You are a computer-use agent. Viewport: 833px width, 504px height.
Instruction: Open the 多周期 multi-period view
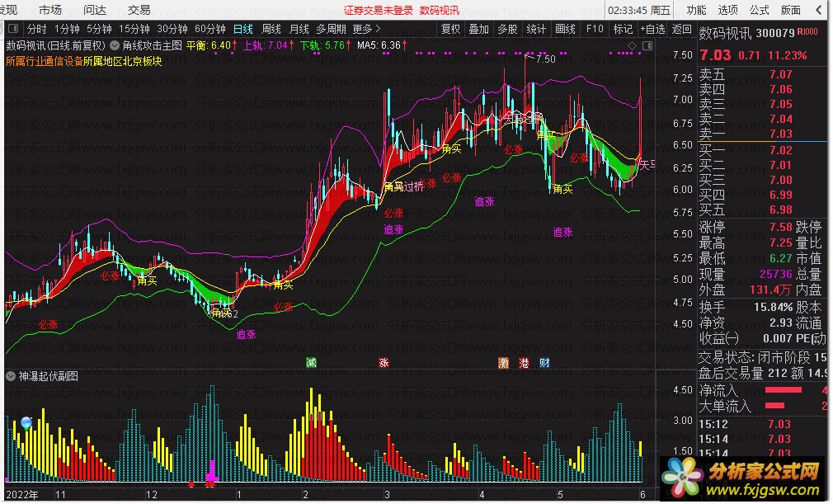click(331, 29)
